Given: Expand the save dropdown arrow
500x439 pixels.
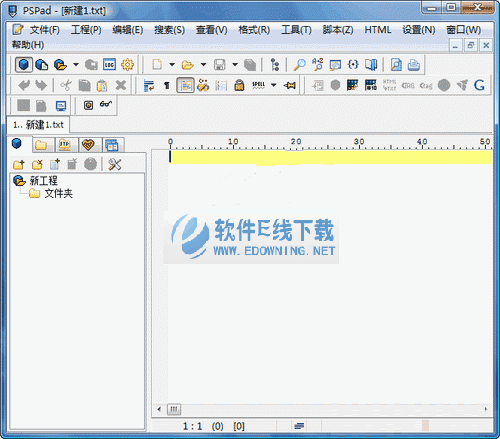Looking at the screenshot, I should tap(235, 65).
